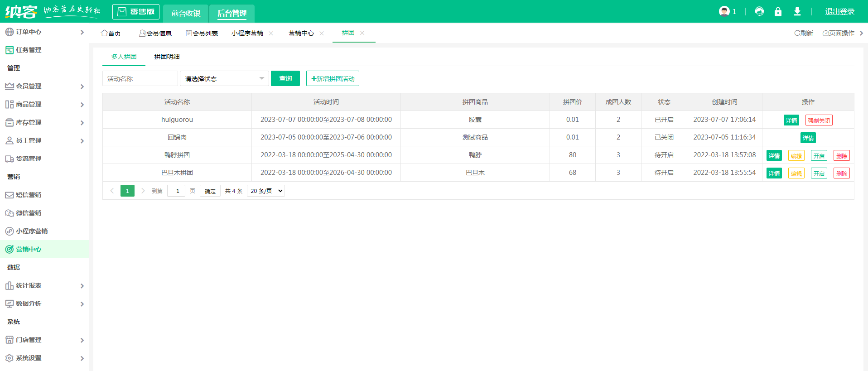868x371 pixels.
Task: Expand 会员管理 in the sidebar
Action: pos(29,86)
